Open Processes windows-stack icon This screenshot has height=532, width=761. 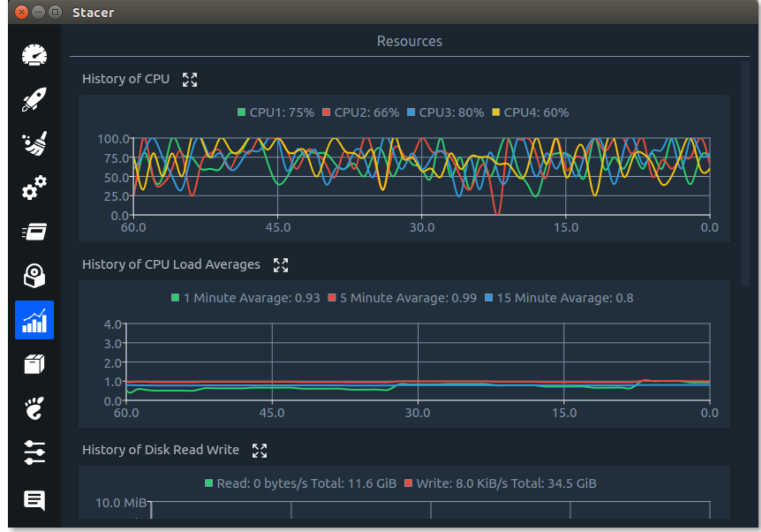click(34, 232)
